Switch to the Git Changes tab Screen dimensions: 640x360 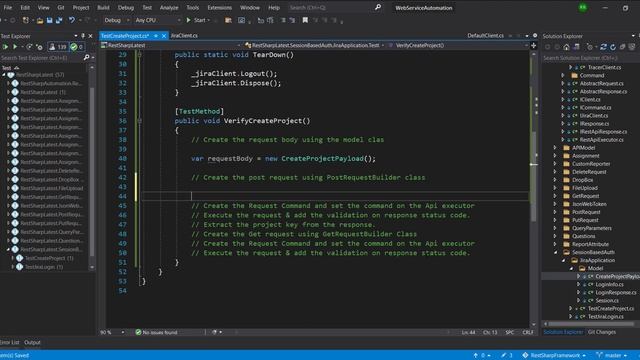point(602,332)
